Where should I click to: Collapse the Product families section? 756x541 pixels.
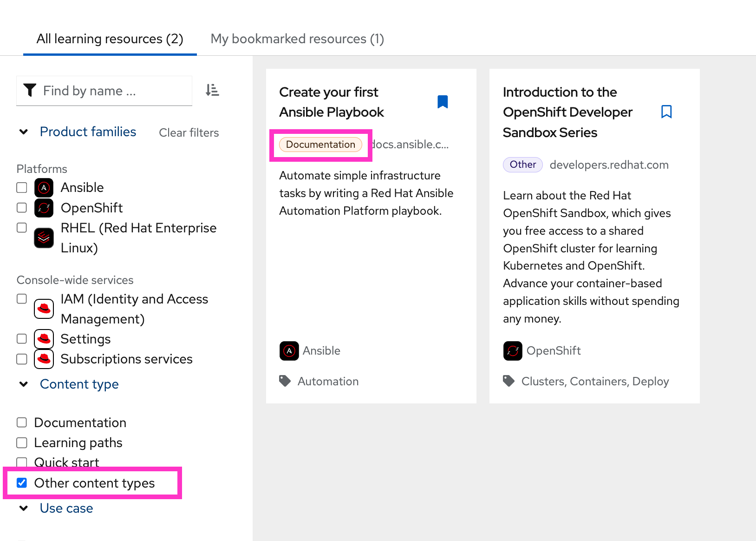[24, 132]
